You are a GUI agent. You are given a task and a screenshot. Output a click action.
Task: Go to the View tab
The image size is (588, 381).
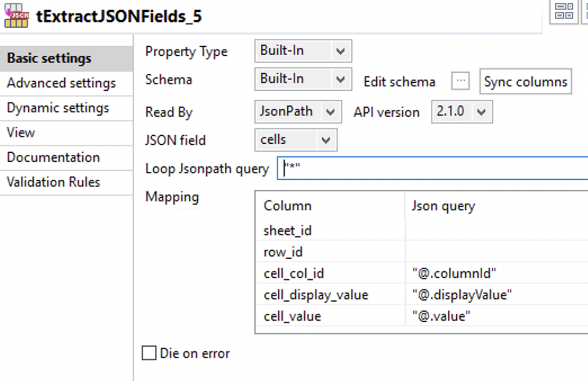coord(21,133)
